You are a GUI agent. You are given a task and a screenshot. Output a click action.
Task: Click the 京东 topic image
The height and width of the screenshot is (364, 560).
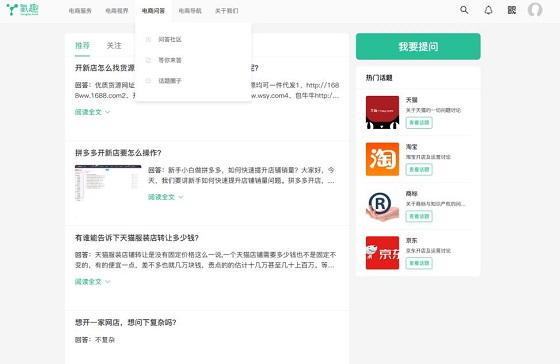[x=382, y=253]
